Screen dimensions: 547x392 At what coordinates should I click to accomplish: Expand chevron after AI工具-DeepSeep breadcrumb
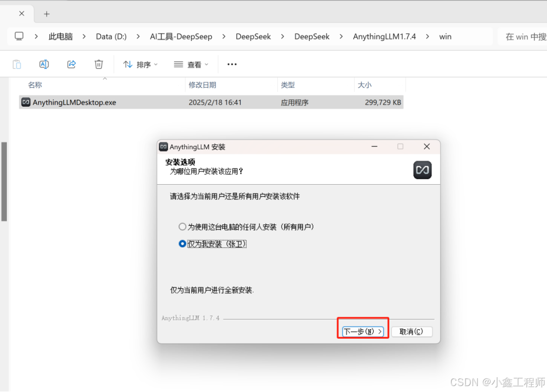[224, 37]
